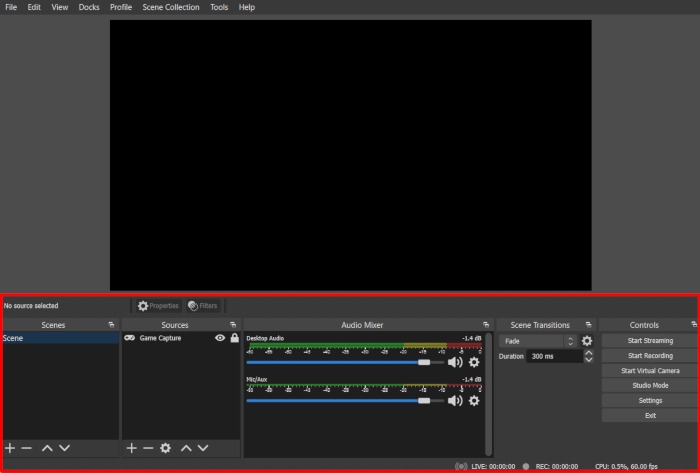Open source properties gear in Sources toolbar
Screen dimensions: 700x473
pos(166,448)
